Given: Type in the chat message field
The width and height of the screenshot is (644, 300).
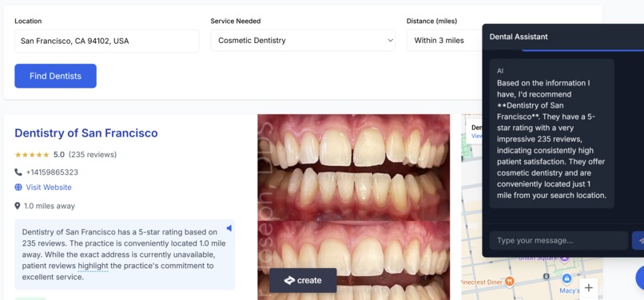Looking at the screenshot, I should tap(559, 240).
